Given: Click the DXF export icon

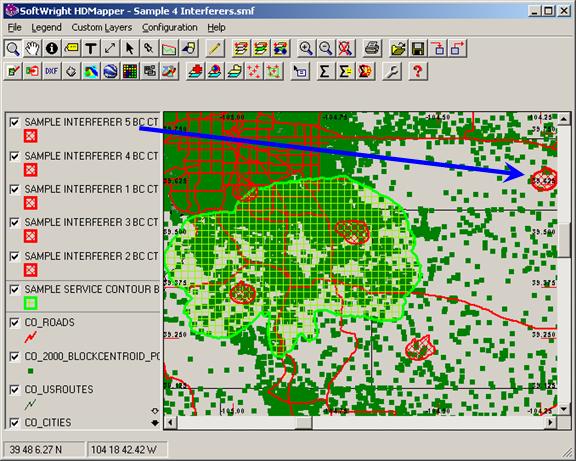Looking at the screenshot, I should (52, 71).
